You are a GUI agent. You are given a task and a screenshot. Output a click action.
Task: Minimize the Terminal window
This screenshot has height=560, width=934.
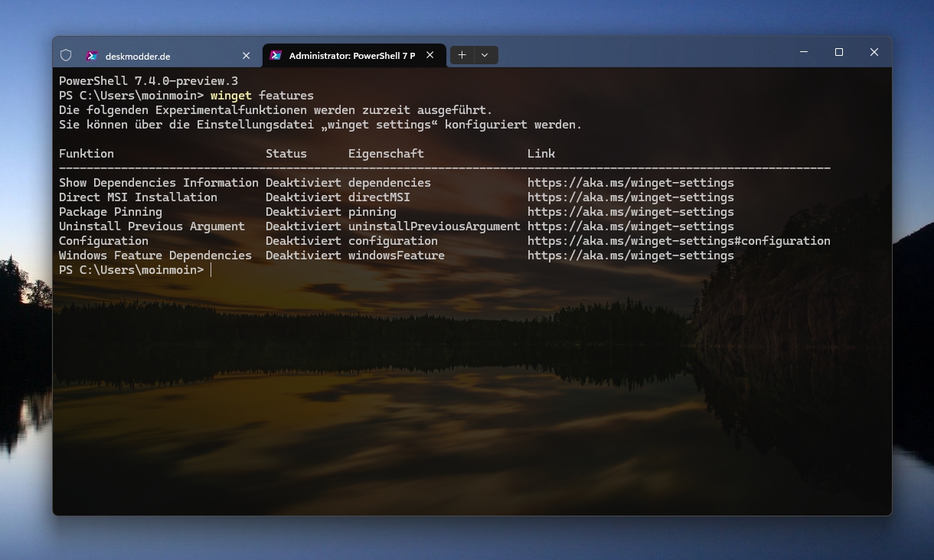click(x=804, y=52)
